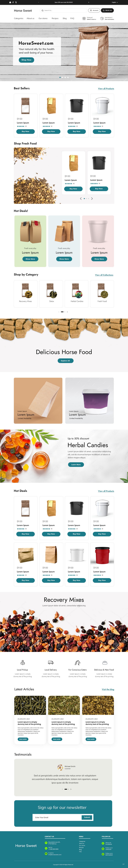
Task: Select second dot in Shop Fresh Food carousel
Action: click(86, 198)
